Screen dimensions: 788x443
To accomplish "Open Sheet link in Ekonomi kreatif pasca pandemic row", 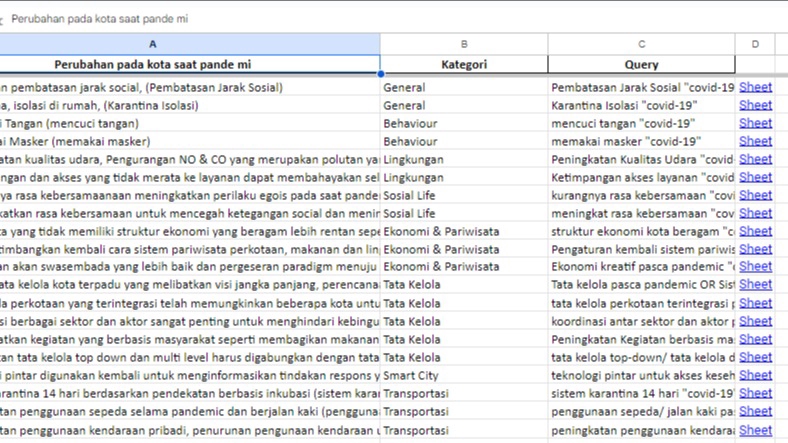I will pos(755,266).
